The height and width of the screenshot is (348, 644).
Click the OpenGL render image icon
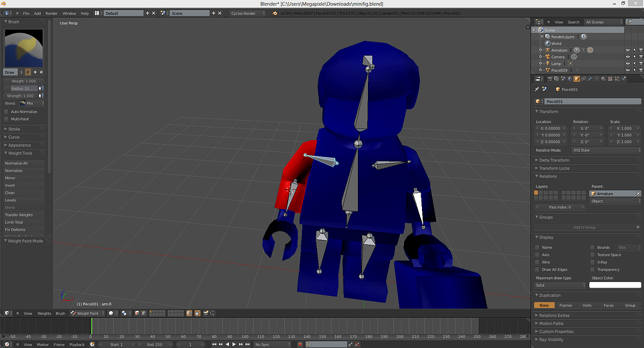206,313
